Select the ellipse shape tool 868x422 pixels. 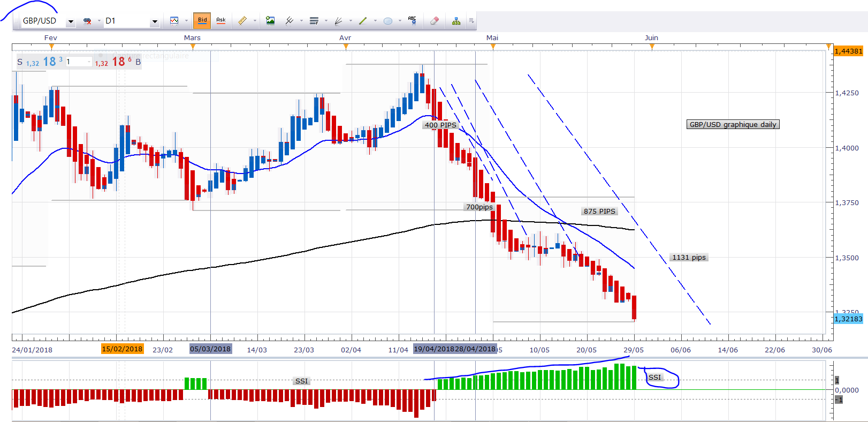[388, 21]
